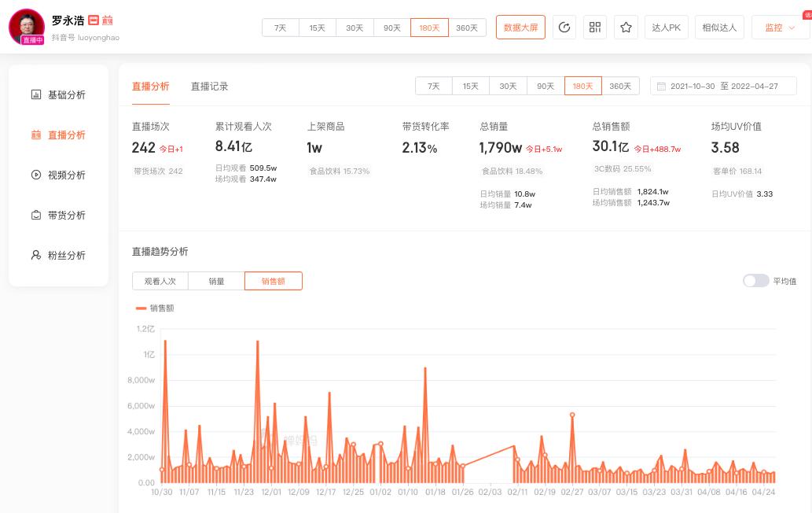The height and width of the screenshot is (513, 812).
Task: Click the 数据大屏 button
Action: (520, 28)
